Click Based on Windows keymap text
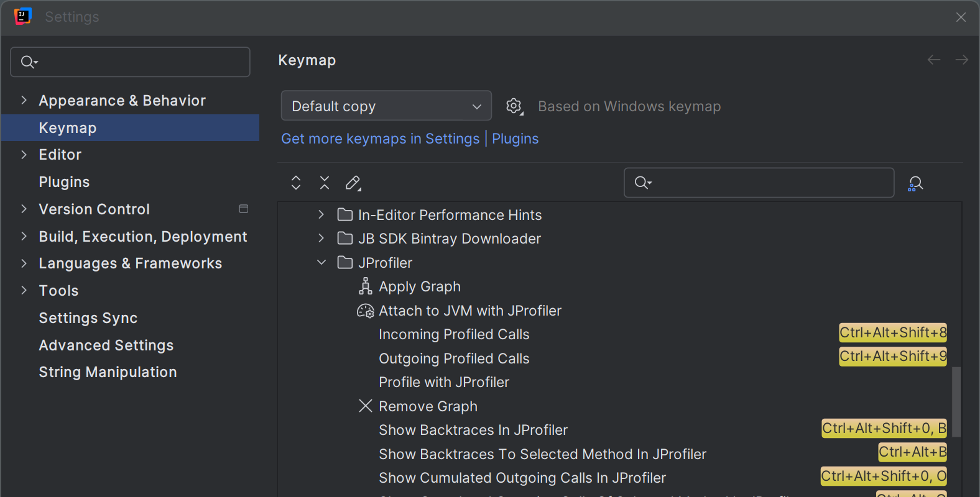This screenshot has width=980, height=497. (x=629, y=106)
